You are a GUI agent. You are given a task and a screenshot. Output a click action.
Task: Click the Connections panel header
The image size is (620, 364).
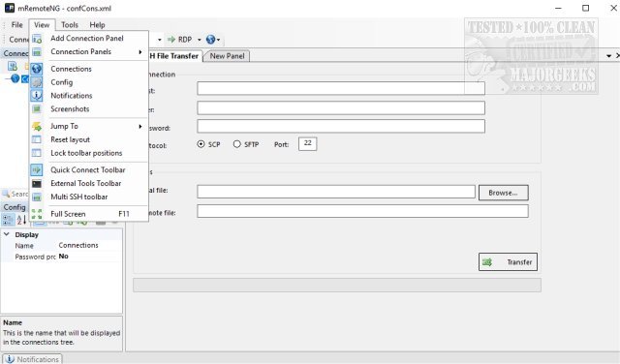click(x=15, y=53)
